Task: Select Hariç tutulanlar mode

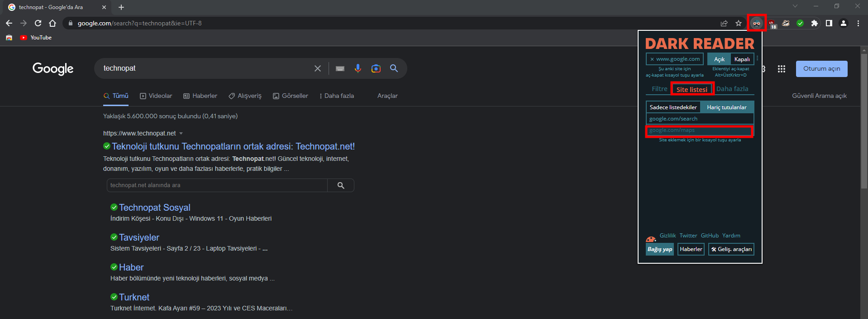Action: pyautogui.click(x=727, y=107)
